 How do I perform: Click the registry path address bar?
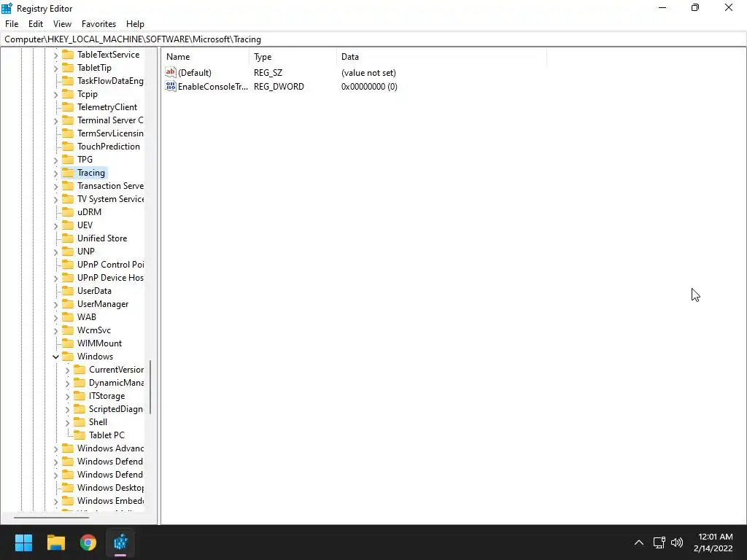click(x=373, y=39)
